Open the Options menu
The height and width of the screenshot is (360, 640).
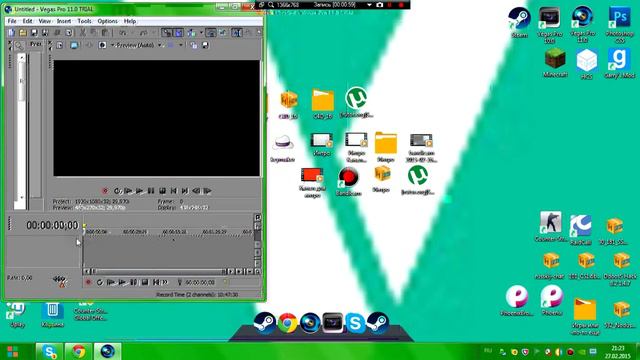click(x=107, y=21)
